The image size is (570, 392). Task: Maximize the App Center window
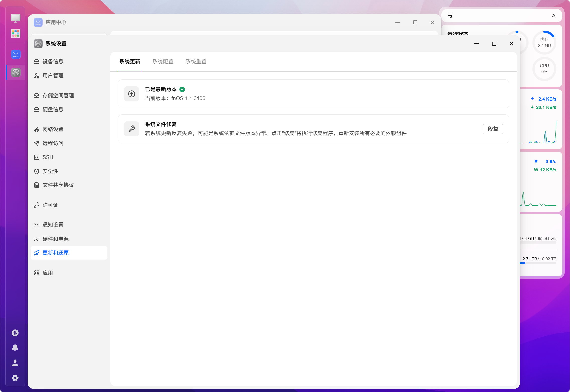coord(415,22)
